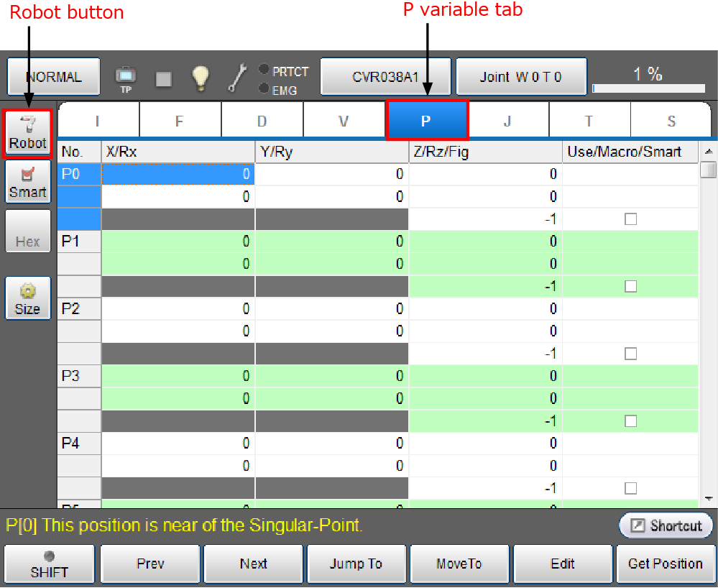
Task: Adjust the 1 % speed bar
Action: click(648, 88)
